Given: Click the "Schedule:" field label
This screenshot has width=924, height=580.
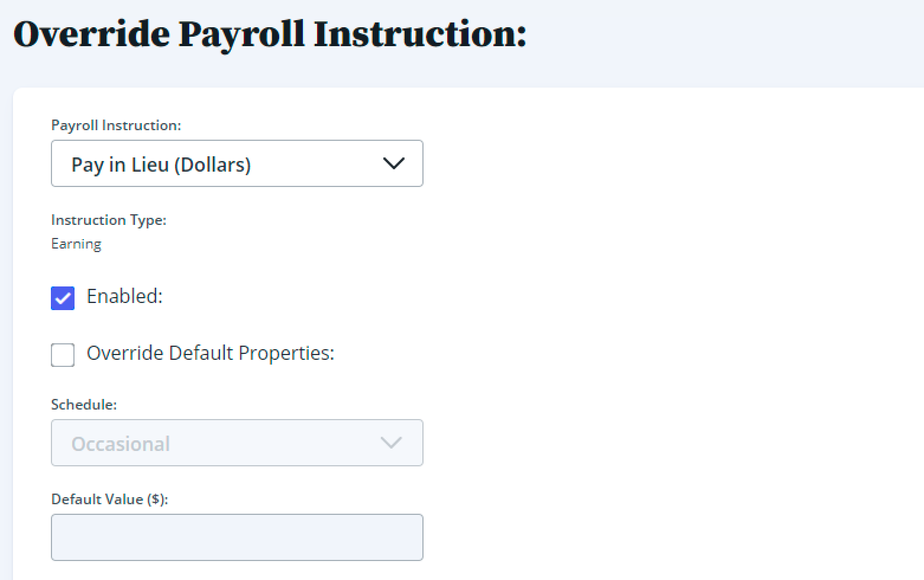Looking at the screenshot, I should 84,405.
